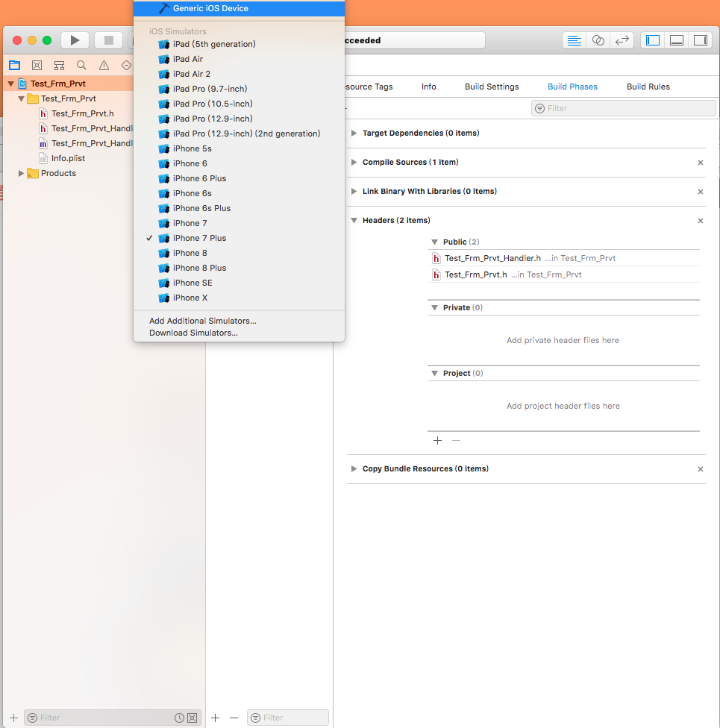The width and height of the screenshot is (720, 728).
Task: Select the checked iPhone 7 Plus simulator
Action: [x=240, y=238]
